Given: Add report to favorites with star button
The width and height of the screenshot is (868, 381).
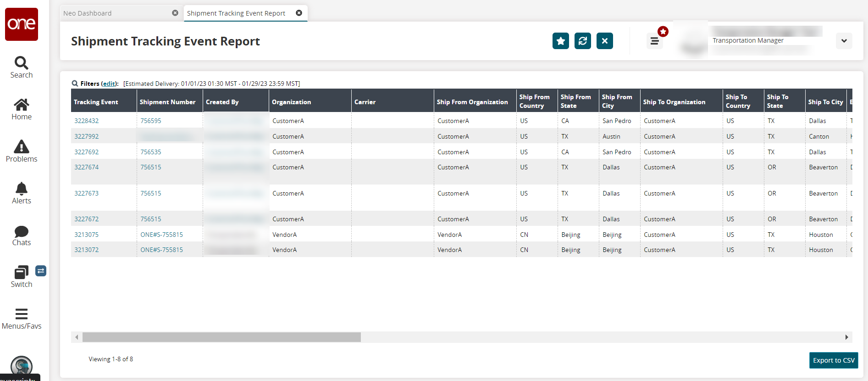Looking at the screenshot, I should point(561,41).
